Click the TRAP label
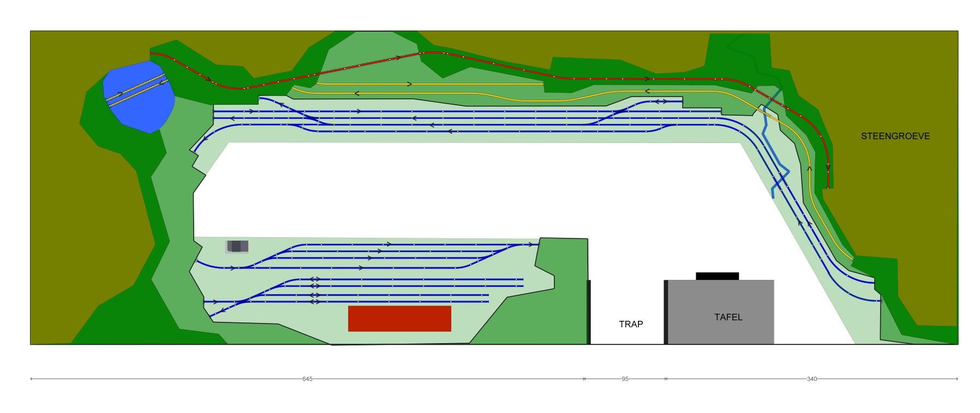Screen dimensions: 980x413 click(x=631, y=324)
